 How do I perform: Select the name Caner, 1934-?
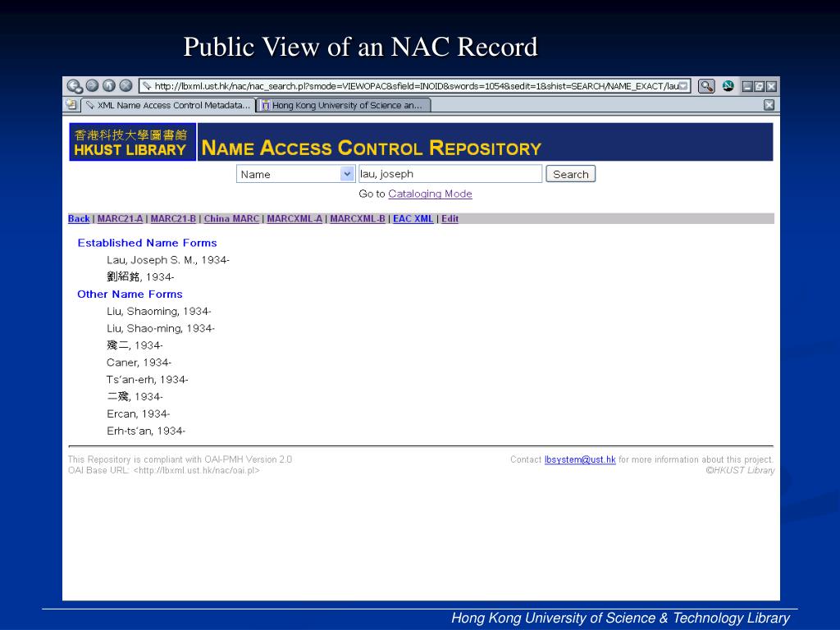click(139, 363)
